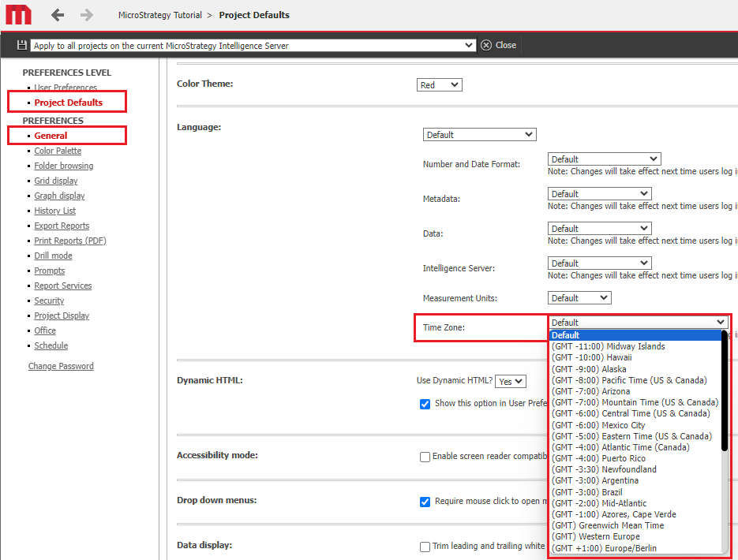Select (GMT -3:30) Newfoundland option
738x560 pixels.
coord(635,470)
